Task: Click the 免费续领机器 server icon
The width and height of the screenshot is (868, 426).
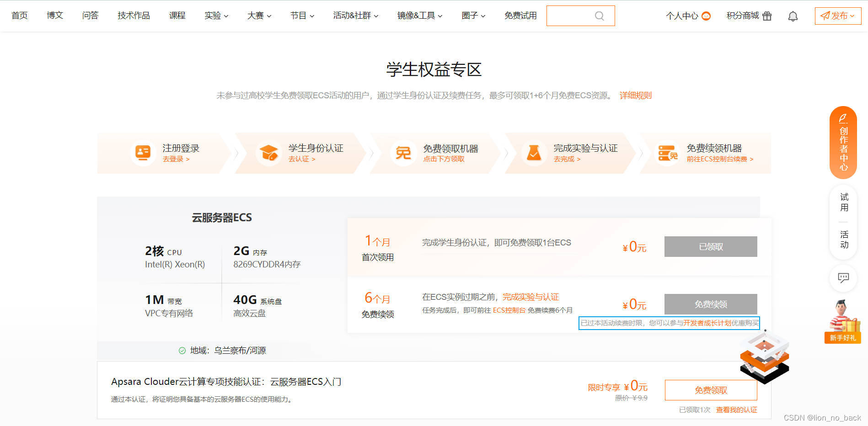Action: coord(668,153)
